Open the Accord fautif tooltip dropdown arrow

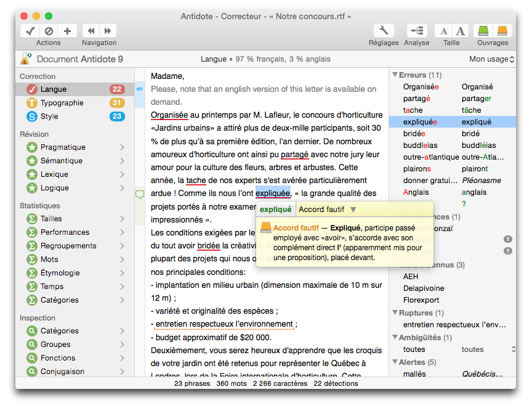pyautogui.click(x=353, y=210)
